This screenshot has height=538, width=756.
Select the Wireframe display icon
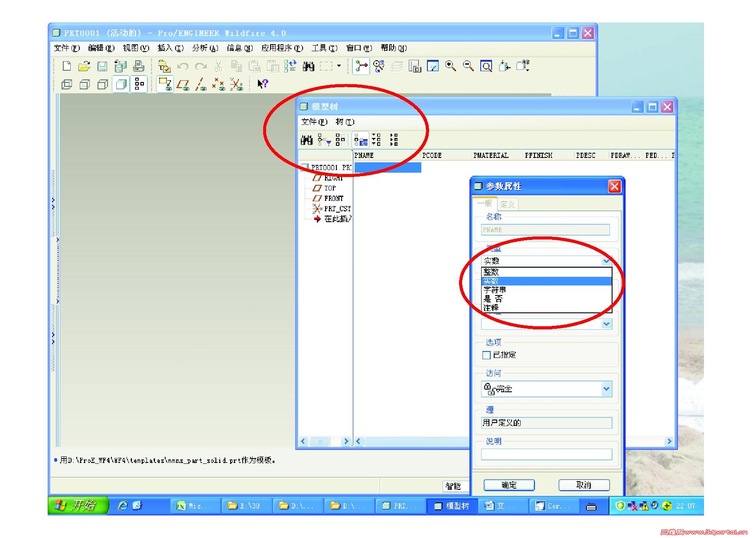[x=67, y=84]
